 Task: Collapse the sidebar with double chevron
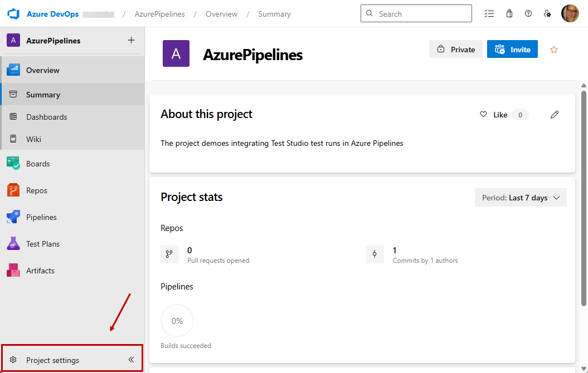[x=131, y=360]
